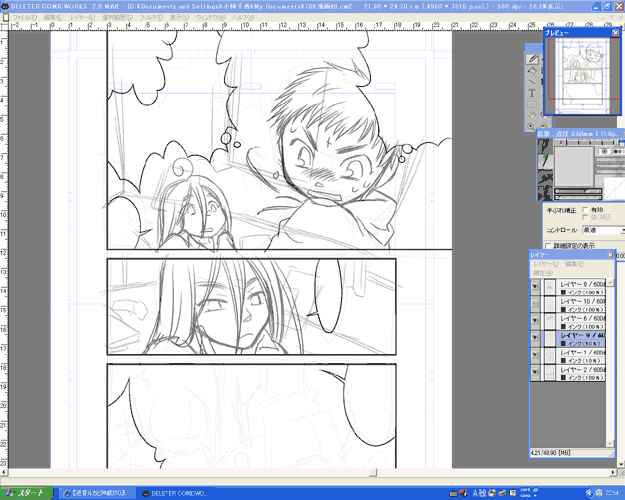Screen dimensions: 625x500
Task: Open the 表示 (View) menu
Action: click(179, 18)
